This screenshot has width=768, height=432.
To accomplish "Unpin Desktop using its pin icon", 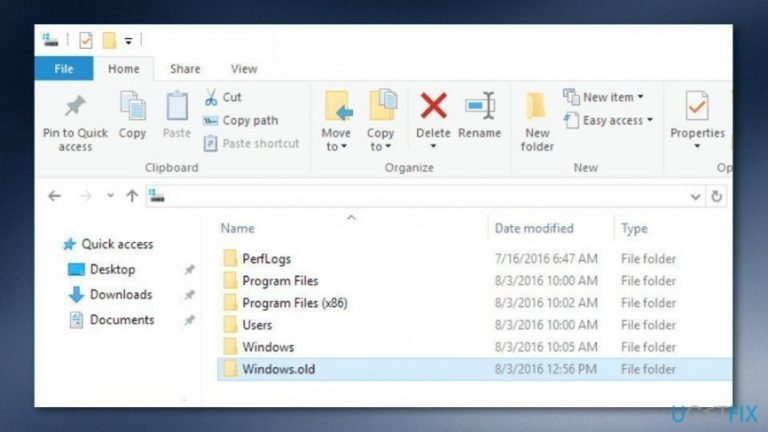I will [x=190, y=269].
